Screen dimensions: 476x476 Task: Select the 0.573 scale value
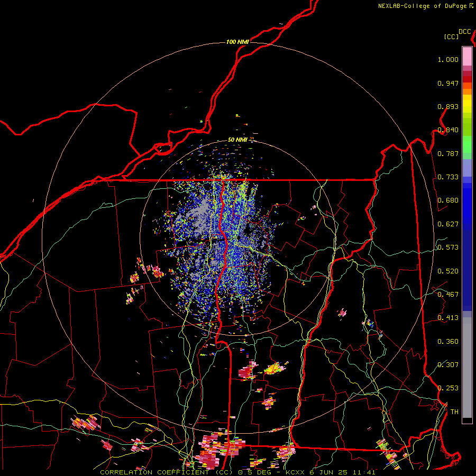coord(448,248)
